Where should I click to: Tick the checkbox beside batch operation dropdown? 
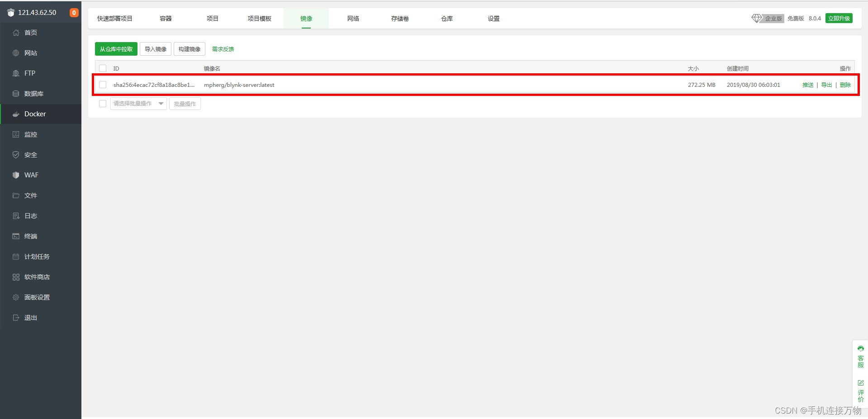click(103, 104)
